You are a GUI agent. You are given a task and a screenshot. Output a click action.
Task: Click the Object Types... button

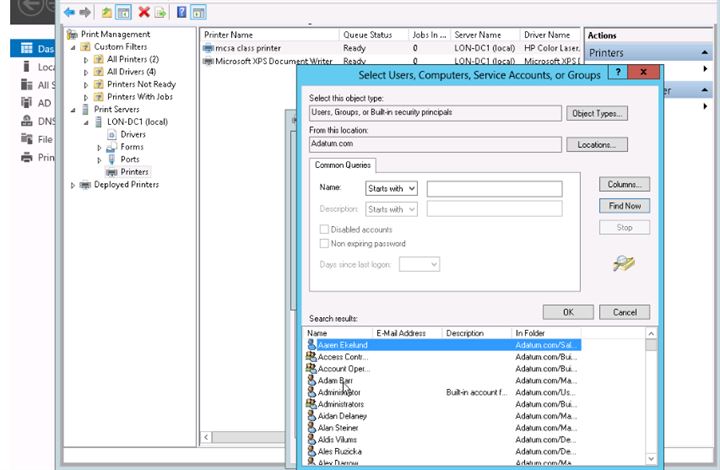pyautogui.click(x=596, y=113)
